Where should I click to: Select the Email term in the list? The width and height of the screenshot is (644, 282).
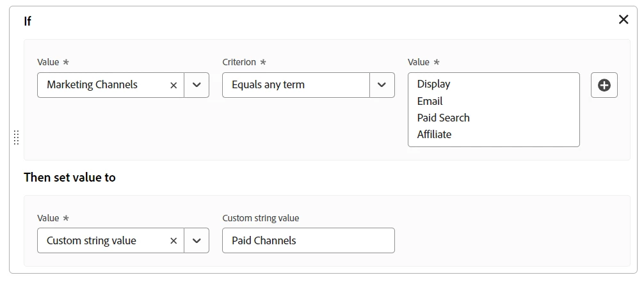tap(430, 101)
